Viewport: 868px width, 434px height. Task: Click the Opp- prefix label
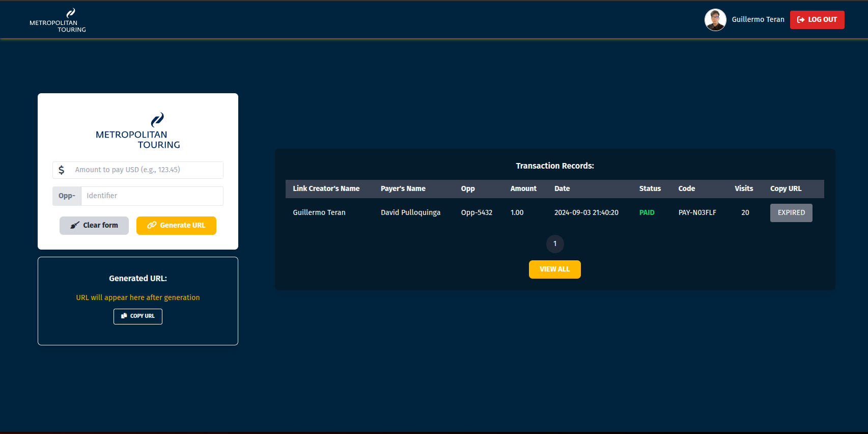pyautogui.click(x=67, y=196)
